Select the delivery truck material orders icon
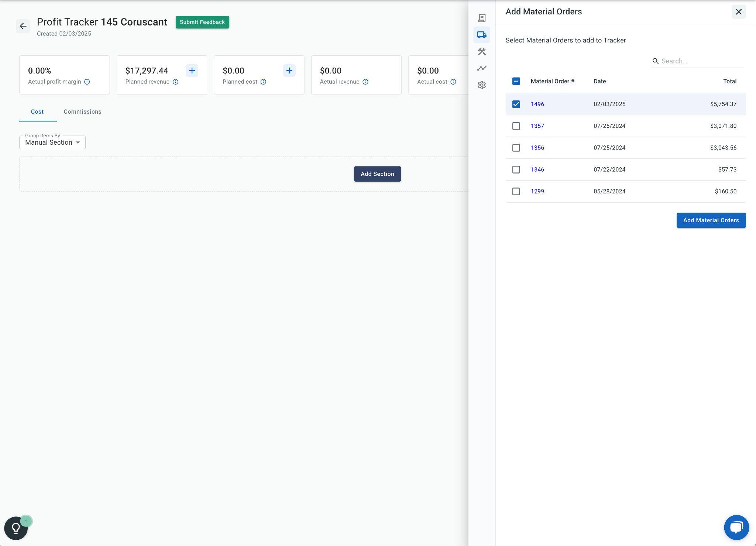Image resolution: width=756 pixels, height=546 pixels. [482, 35]
